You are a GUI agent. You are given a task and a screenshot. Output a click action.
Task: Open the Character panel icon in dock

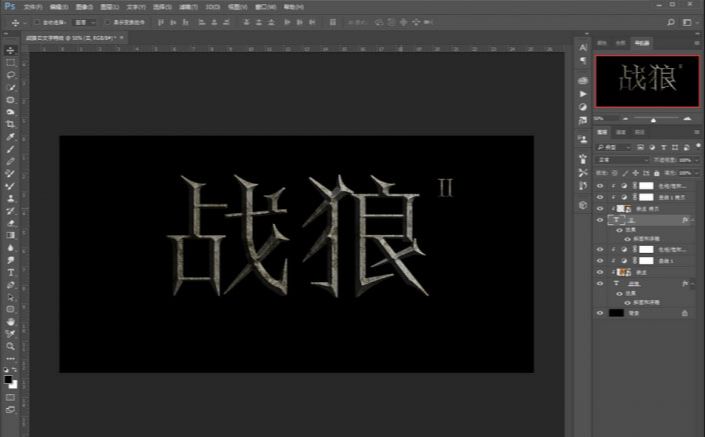tap(583, 47)
